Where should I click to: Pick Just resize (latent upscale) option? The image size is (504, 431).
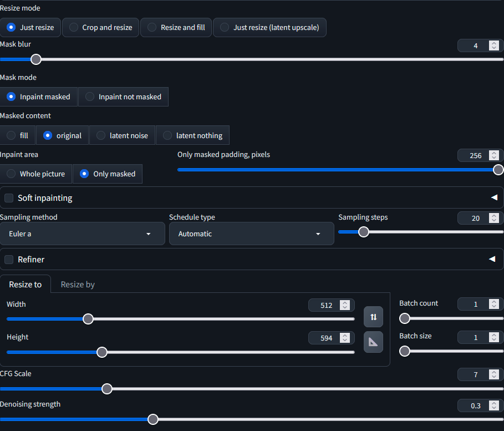(x=269, y=27)
